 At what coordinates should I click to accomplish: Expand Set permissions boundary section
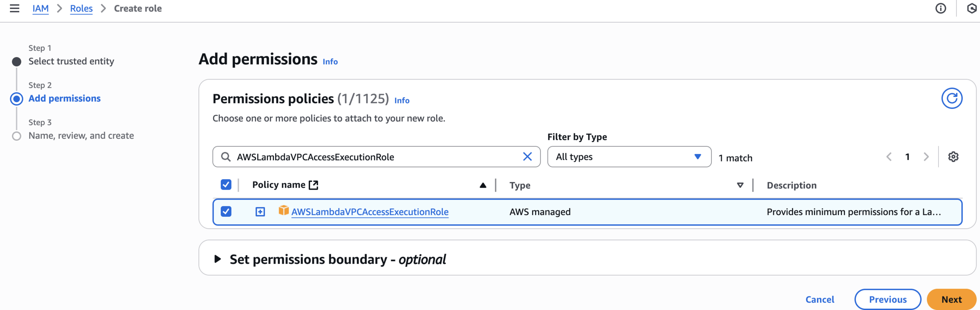(218, 259)
